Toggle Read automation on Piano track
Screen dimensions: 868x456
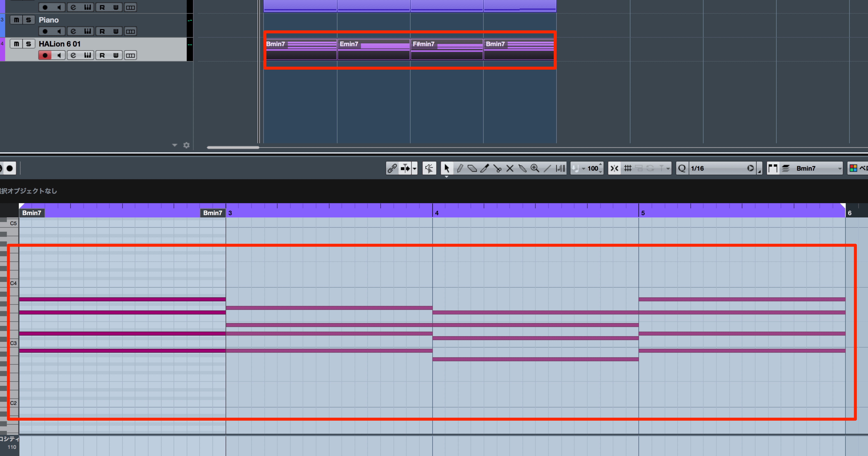point(102,31)
